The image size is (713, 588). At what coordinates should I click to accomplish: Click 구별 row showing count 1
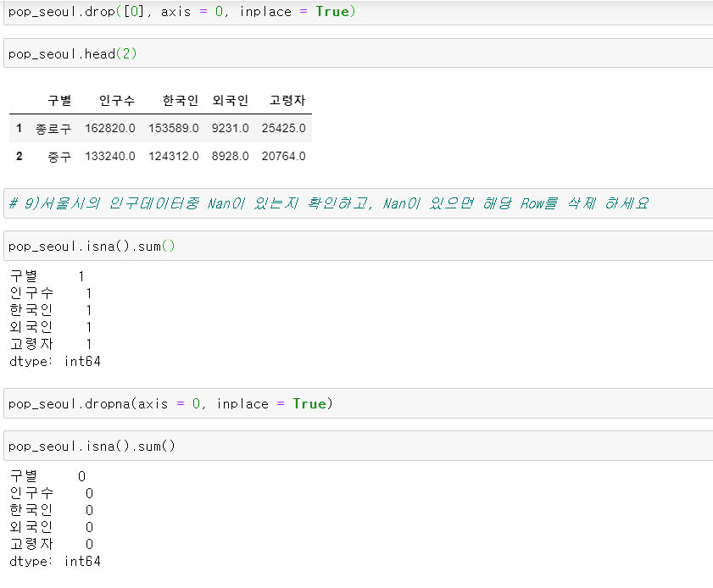click(x=47, y=276)
